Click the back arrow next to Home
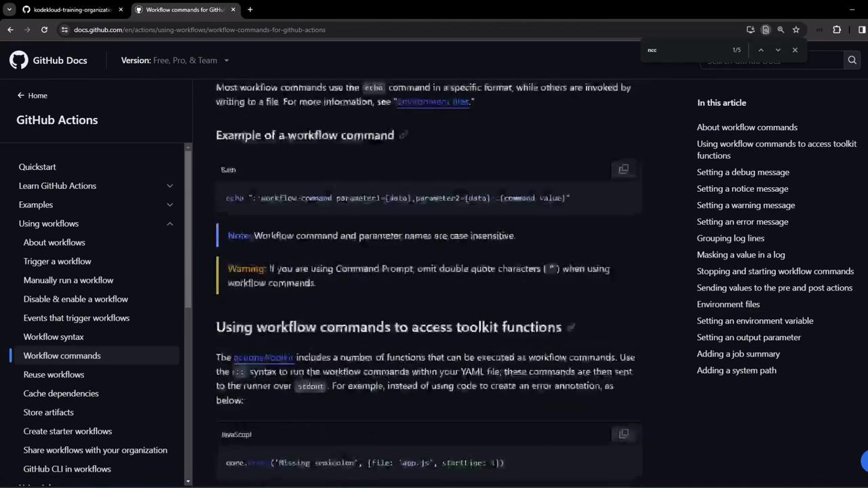868x488 pixels. click(x=20, y=96)
